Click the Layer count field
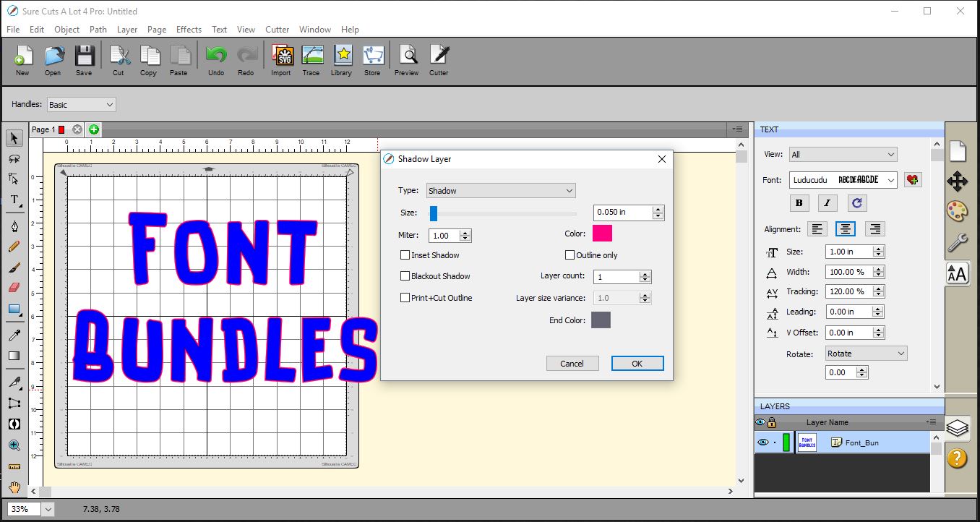The width and height of the screenshot is (980, 522). tap(617, 277)
